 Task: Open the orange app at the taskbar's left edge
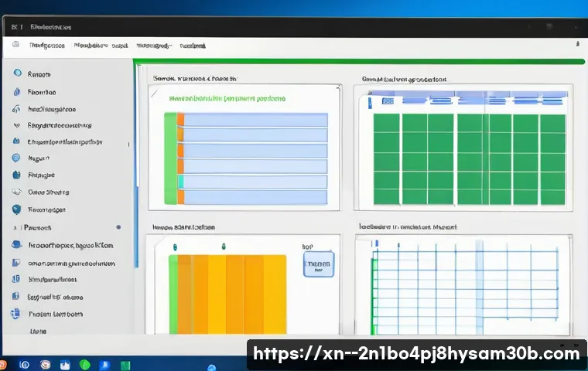click(3, 364)
